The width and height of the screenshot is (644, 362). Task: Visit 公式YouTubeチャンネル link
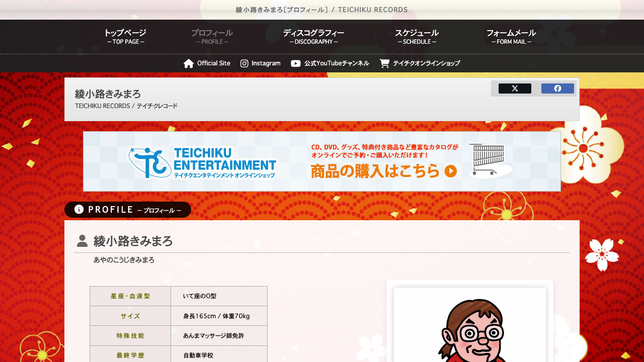337,63
